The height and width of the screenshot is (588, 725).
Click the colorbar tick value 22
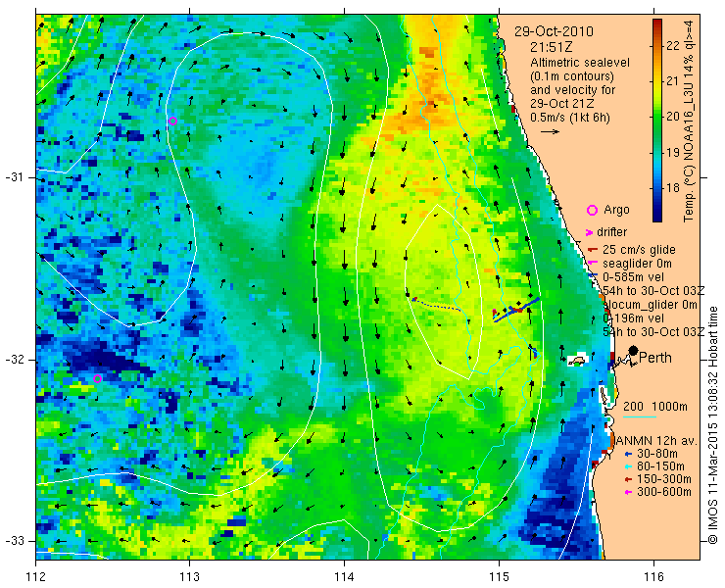point(673,45)
